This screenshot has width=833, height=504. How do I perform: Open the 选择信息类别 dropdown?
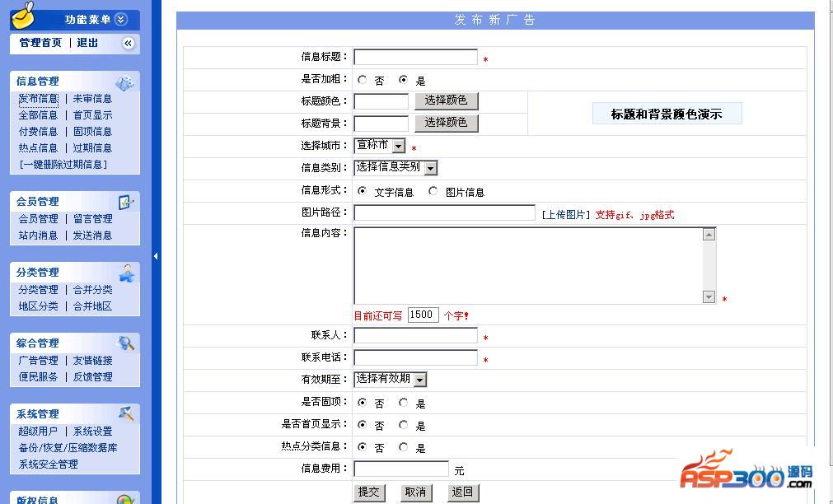tap(395, 167)
